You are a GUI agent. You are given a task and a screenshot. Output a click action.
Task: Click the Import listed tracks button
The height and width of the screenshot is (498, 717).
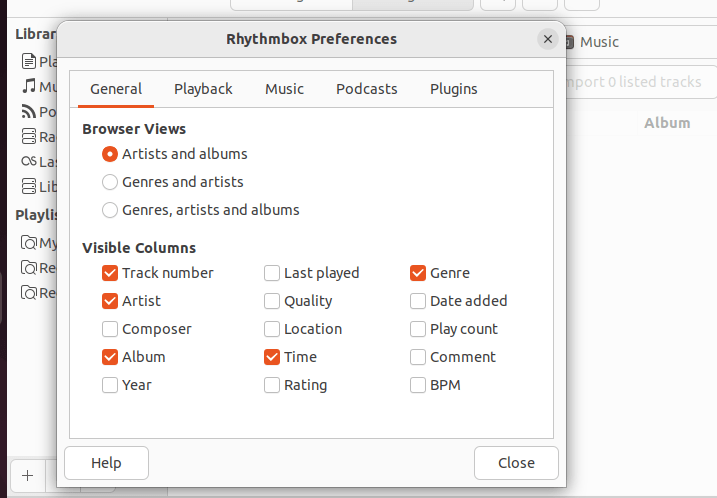click(x=641, y=82)
